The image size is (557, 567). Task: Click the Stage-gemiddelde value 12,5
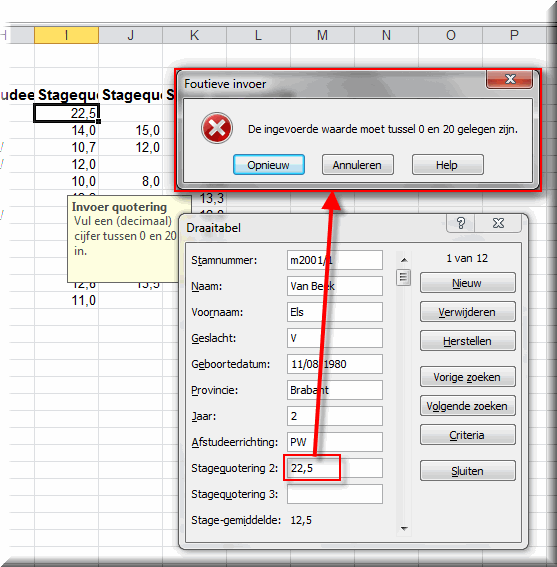click(301, 520)
